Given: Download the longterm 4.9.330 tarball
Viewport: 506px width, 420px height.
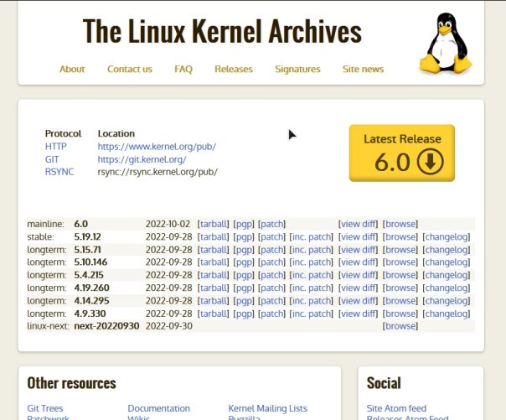Looking at the screenshot, I should 213,314.
